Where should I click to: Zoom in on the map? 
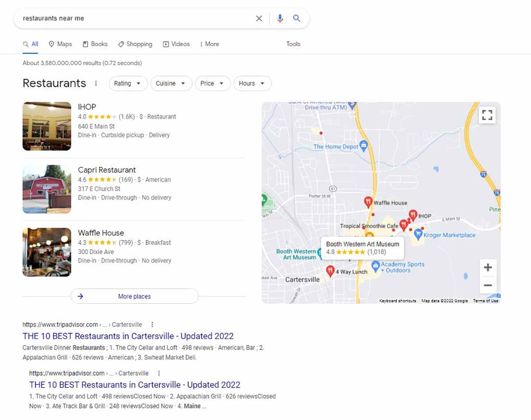pyautogui.click(x=488, y=268)
